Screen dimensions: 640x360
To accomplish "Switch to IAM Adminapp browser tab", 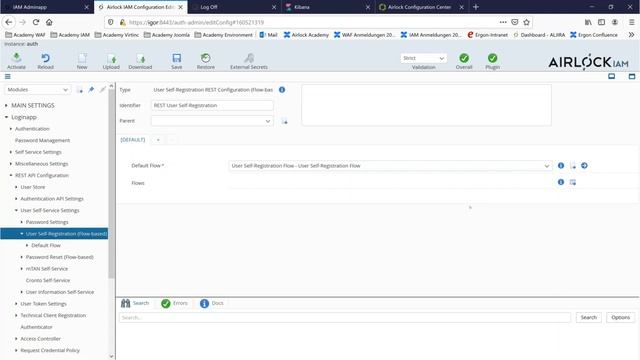I will [46, 7].
